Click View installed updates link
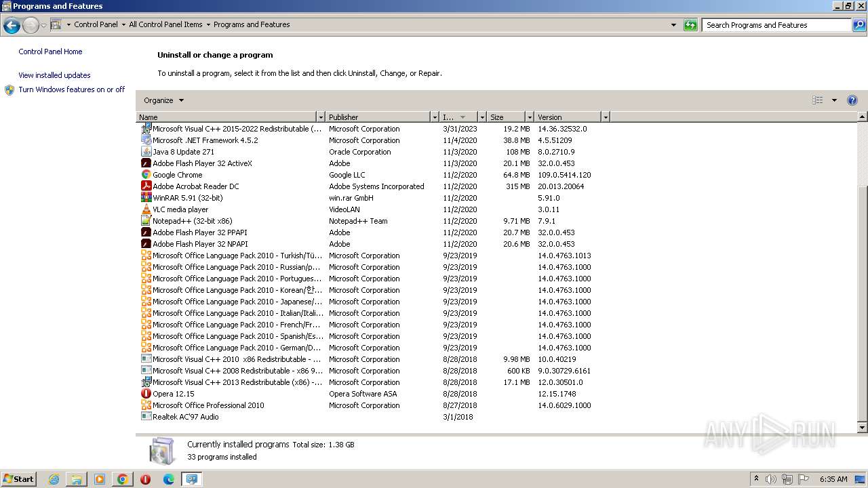Image resolution: width=868 pixels, height=488 pixels. (x=54, y=75)
